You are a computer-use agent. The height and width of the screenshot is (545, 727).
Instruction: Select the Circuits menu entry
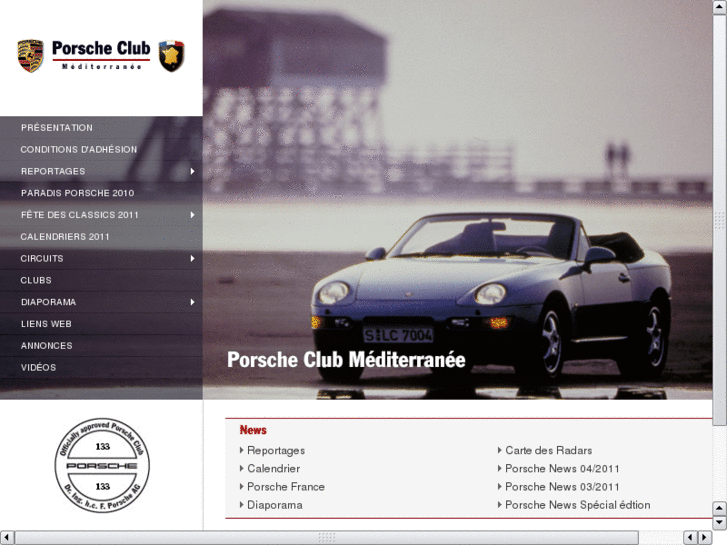(42, 258)
